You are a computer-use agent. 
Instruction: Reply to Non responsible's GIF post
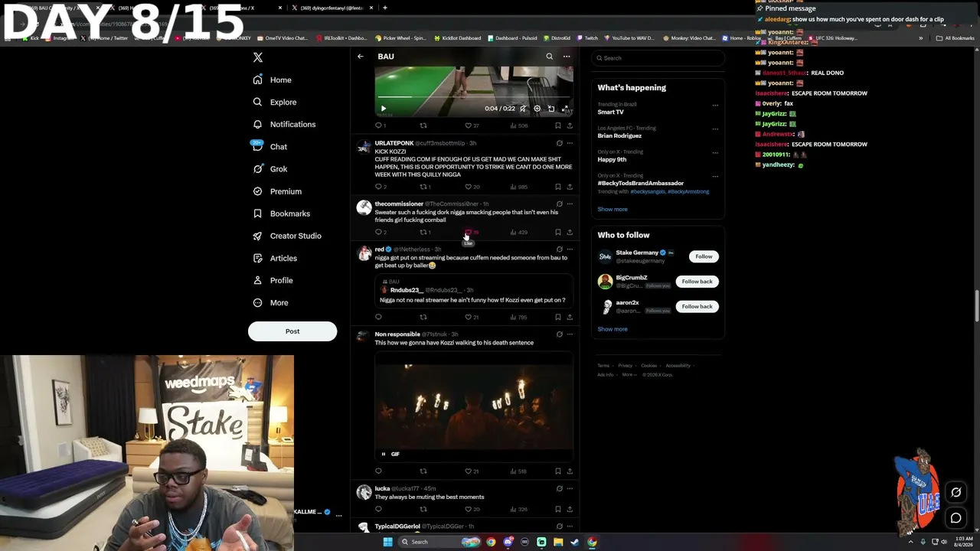click(378, 471)
